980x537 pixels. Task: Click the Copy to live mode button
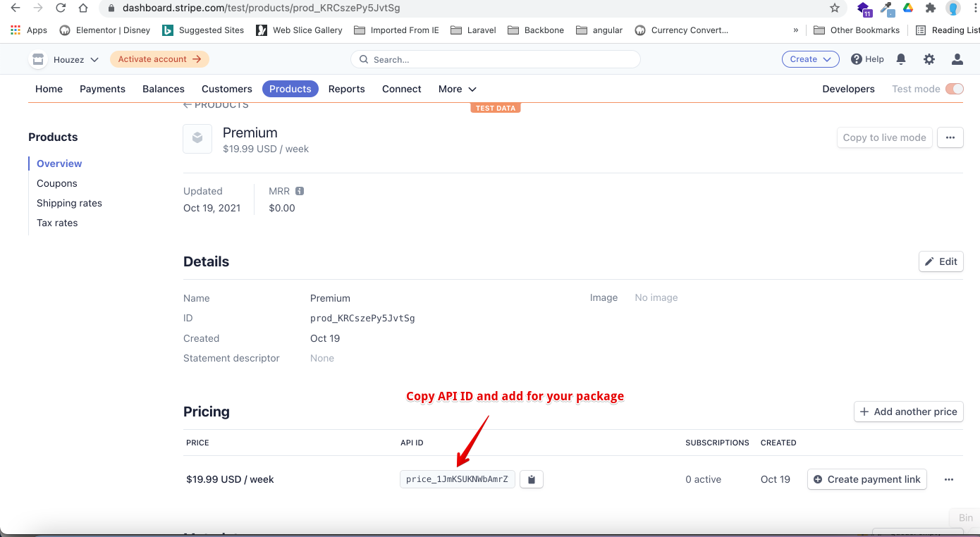[x=884, y=137]
